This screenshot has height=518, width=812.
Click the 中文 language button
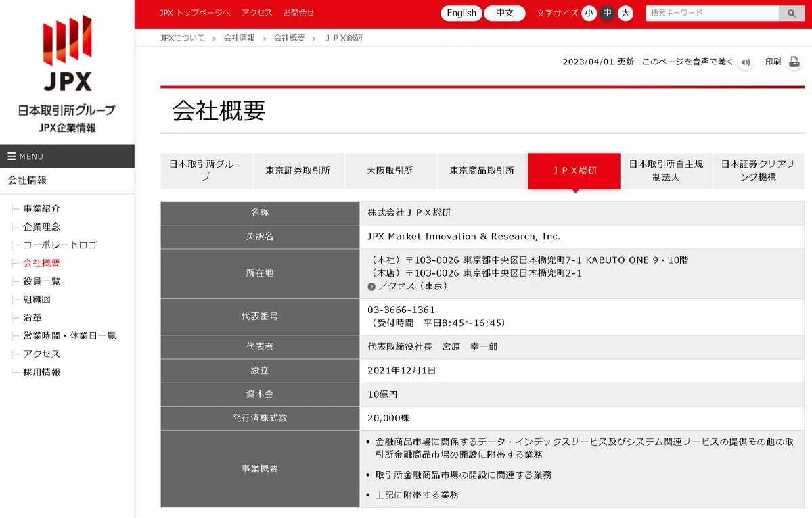(505, 13)
